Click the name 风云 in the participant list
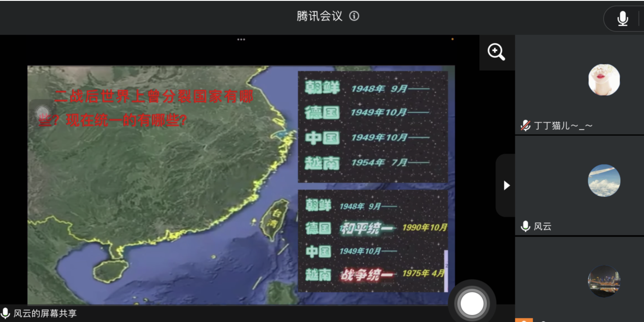This screenshot has width=644, height=322. click(543, 226)
